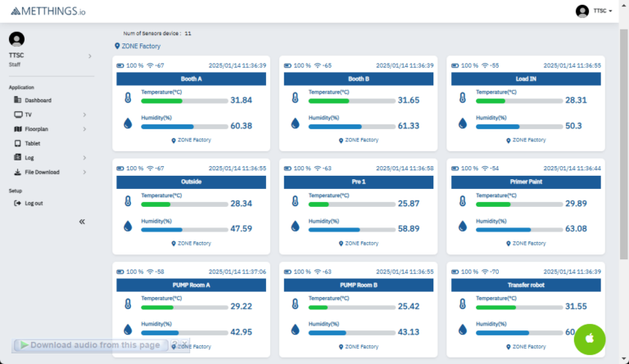Open the Tablet view in sidebar

33,143
